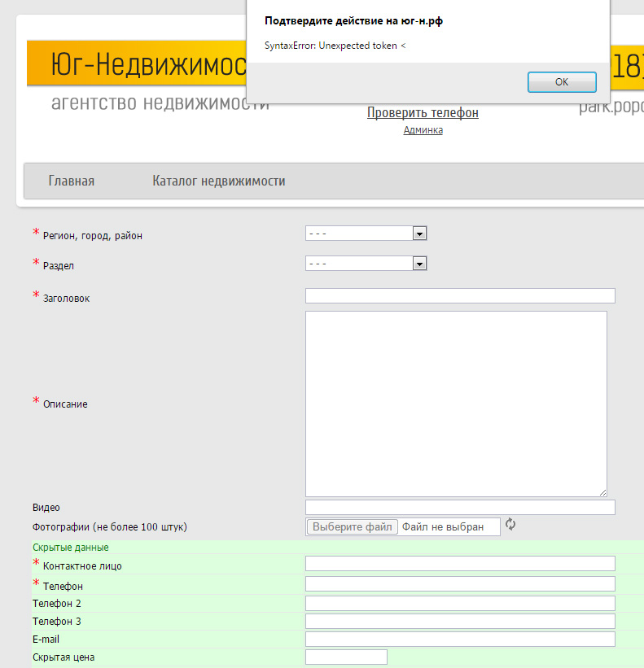Open the Регион, город, район dropdown
The image size is (644, 668).
366,234
